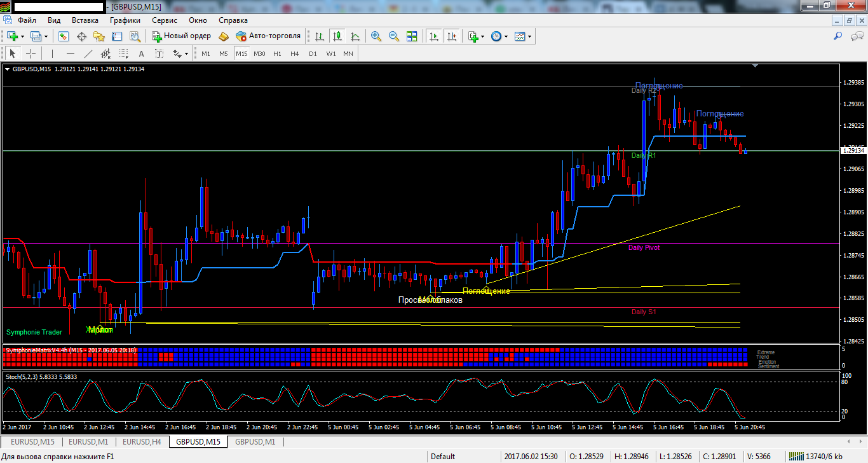The image size is (868, 463).
Task: Toggle chart auto scroll
Action: 434,36
